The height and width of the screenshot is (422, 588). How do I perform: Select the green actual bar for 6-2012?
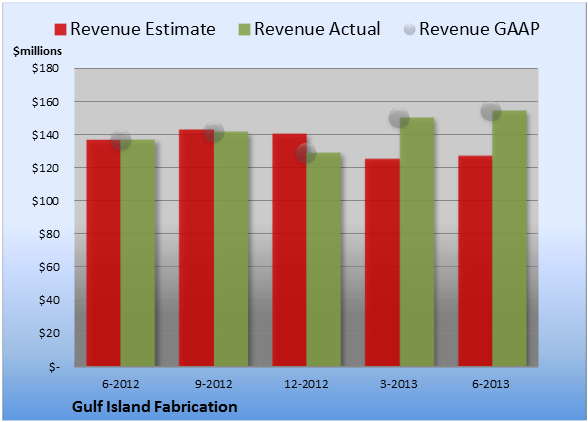coord(138,253)
